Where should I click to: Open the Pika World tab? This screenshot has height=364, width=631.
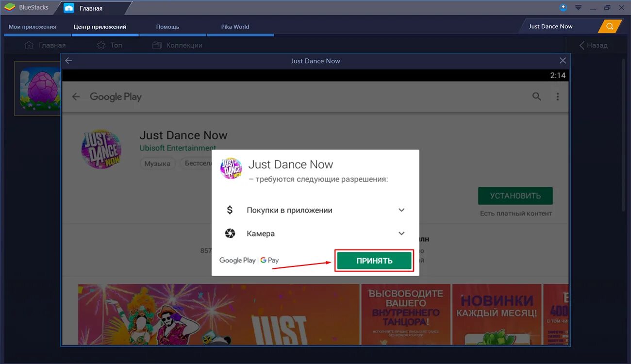tap(235, 27)
